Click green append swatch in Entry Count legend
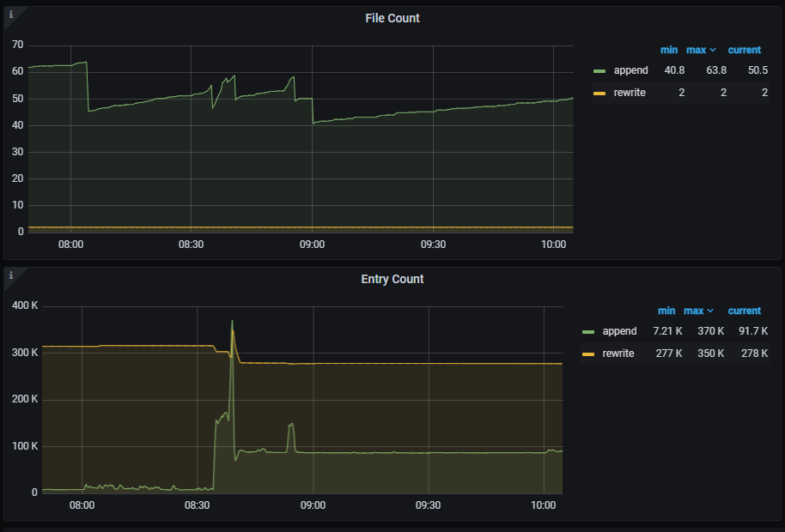785x532 pixels. tap(588, 331)
